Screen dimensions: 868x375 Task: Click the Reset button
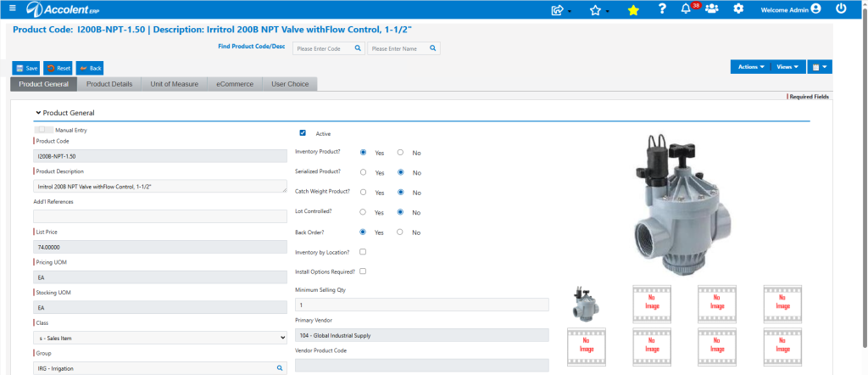[x=58, y=68]
